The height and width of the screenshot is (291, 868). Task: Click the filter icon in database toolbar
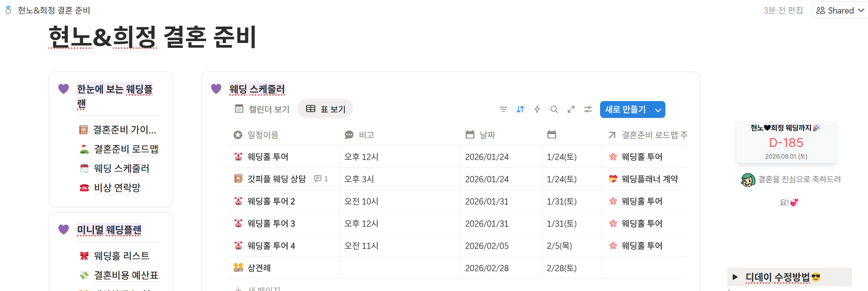503,109
